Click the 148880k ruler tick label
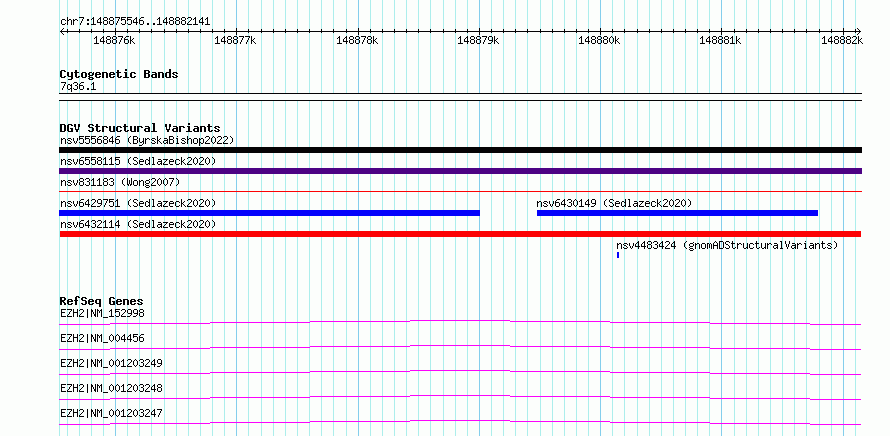This screenshot has width=890, height=436. tap(599, 40)
